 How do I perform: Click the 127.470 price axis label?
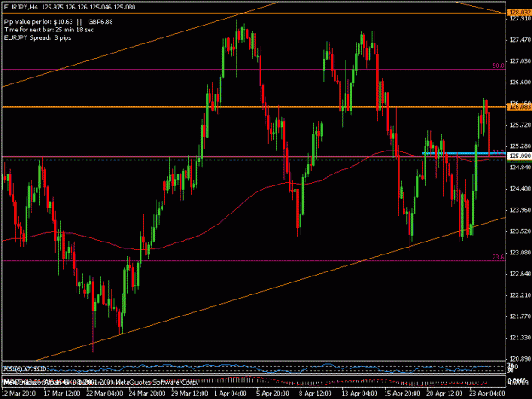pyautogui.click(x=520, y=40)
